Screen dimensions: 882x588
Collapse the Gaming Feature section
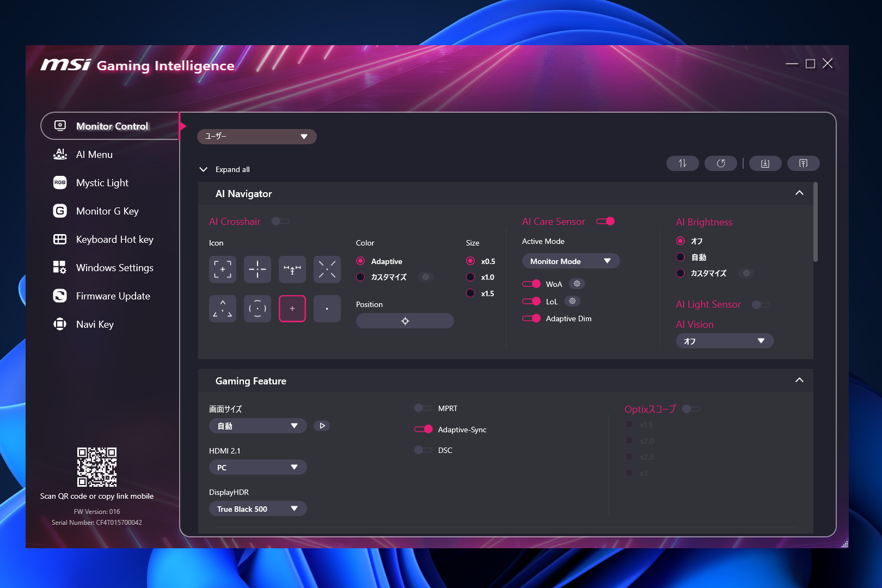point(799,380)
